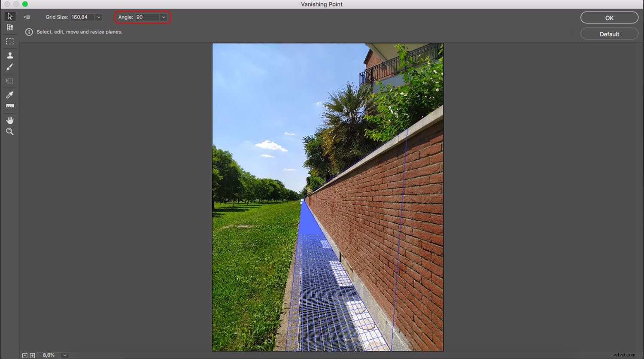Image resolution: width=644 pixels, height=359 pixels.
Task: Select the Eyedropper tool
Action: (x=10, y=94)
